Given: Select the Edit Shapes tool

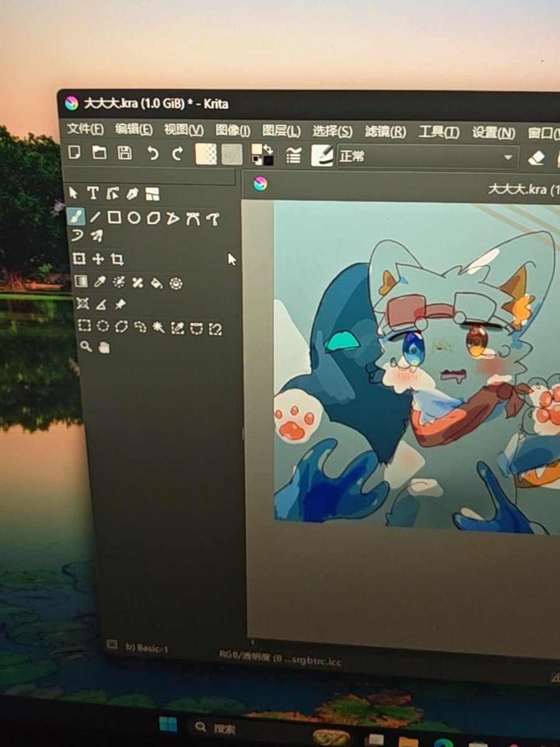Looking at the screenshot, I should tap(113, 194).
